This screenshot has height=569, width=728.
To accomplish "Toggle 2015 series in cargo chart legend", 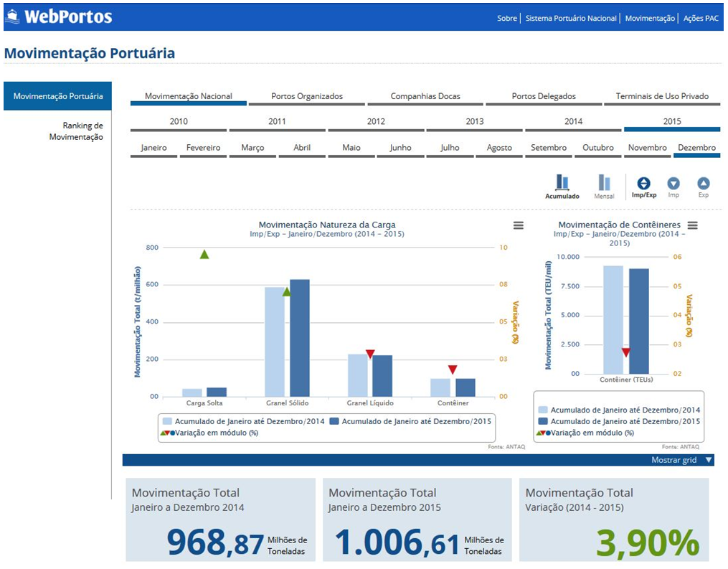I will (410, 421).
